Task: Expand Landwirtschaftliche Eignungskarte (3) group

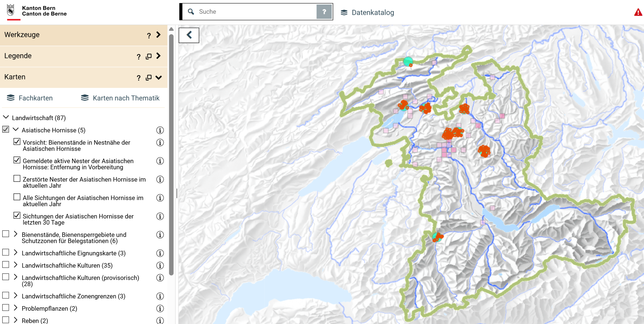Action: (16, 252)
